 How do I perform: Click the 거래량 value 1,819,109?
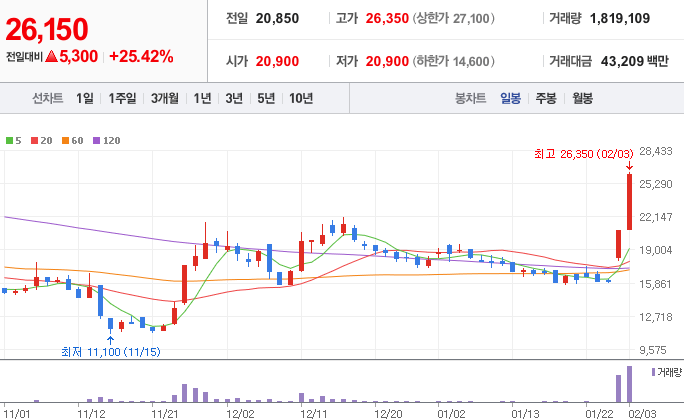(619, 18)
